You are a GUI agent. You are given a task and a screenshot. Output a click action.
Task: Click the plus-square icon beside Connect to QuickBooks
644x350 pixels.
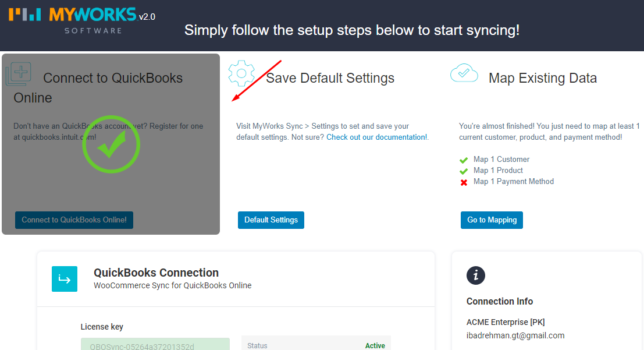tap(19, 75)
